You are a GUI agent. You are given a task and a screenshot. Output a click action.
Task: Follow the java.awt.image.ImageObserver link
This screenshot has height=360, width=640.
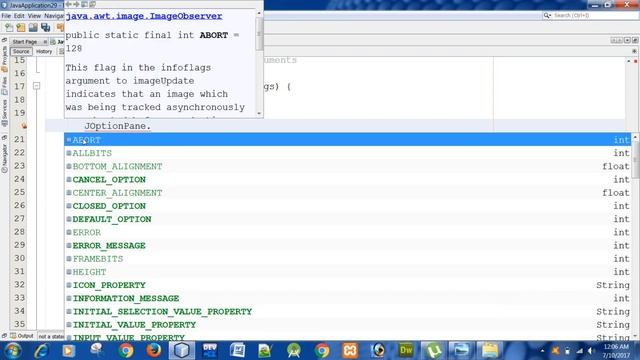144,16
